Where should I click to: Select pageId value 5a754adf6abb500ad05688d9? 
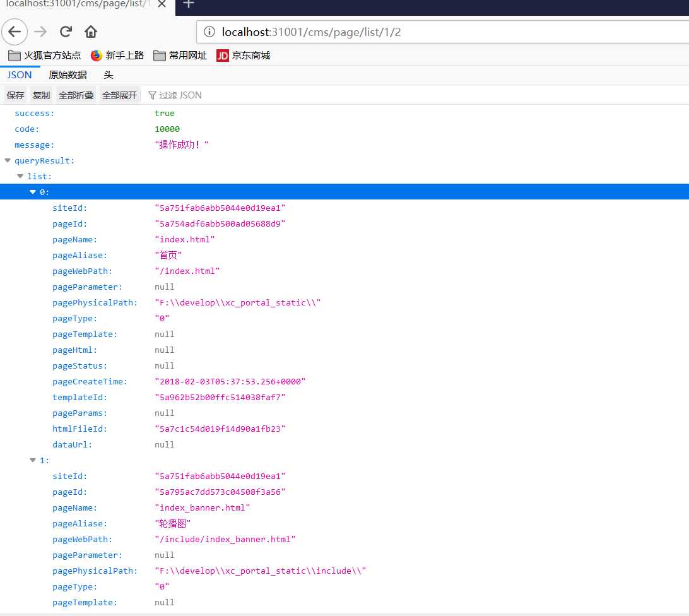220,223
